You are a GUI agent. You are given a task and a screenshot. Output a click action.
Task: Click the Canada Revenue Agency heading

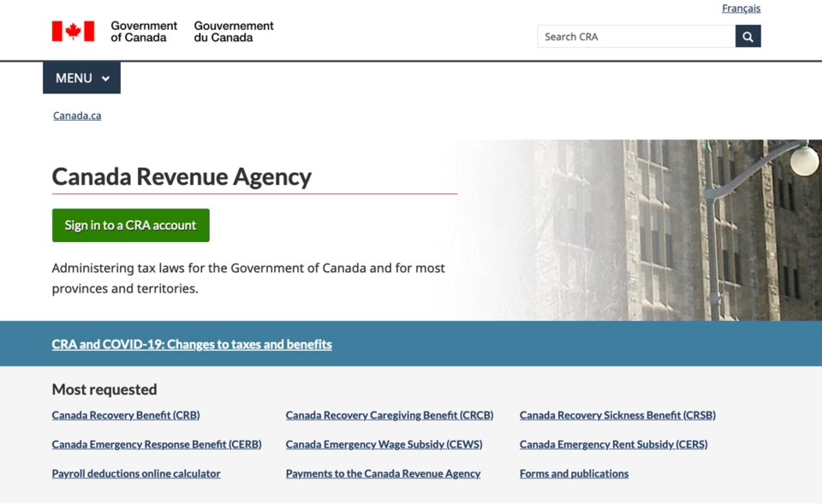[x=182, y=176]
